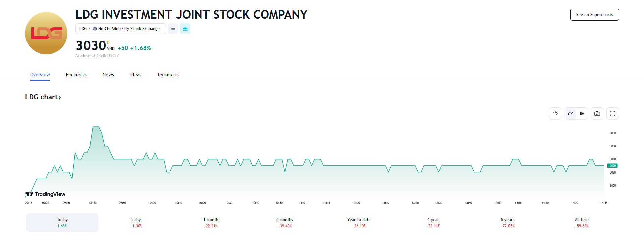Open the embed code icon above the chart
644x247 pixels.
555,113
